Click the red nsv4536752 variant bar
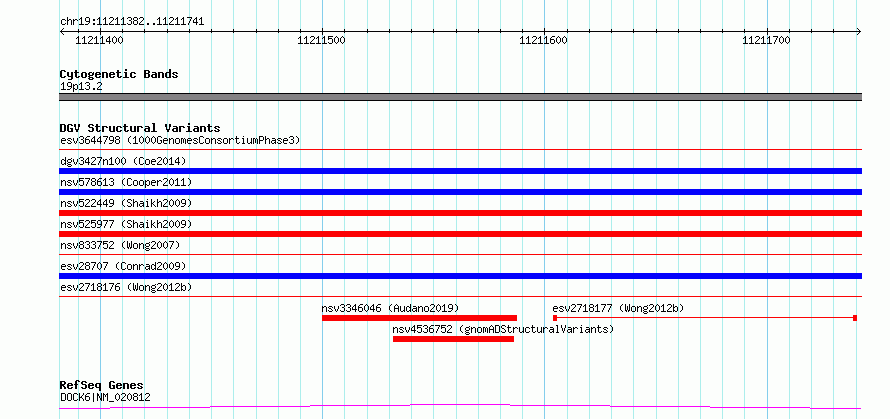 coord(454,339)
